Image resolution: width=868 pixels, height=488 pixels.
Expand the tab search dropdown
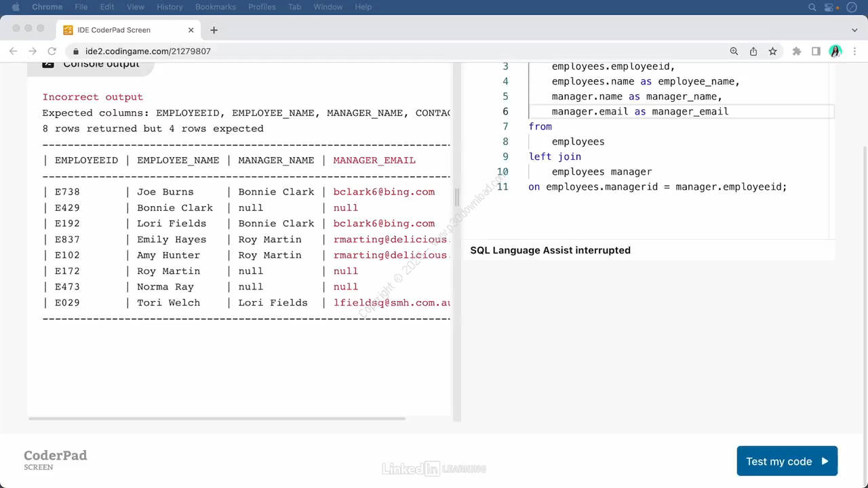(854, 30)
